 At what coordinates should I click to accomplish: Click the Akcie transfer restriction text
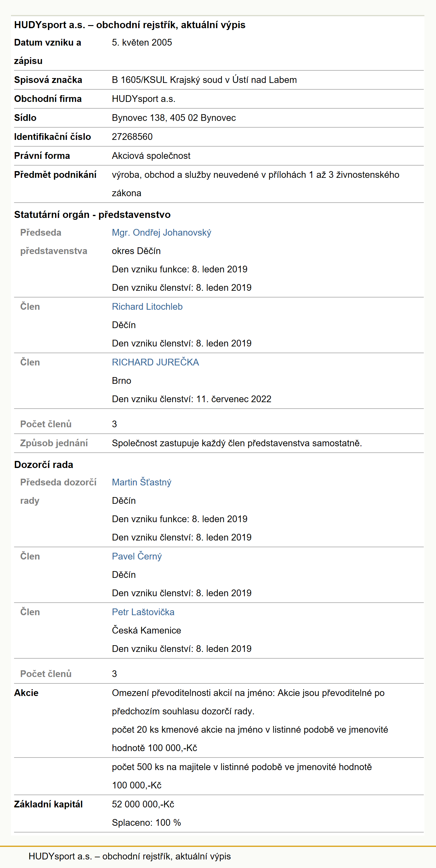pyautogui.click(x=248, y=702)
